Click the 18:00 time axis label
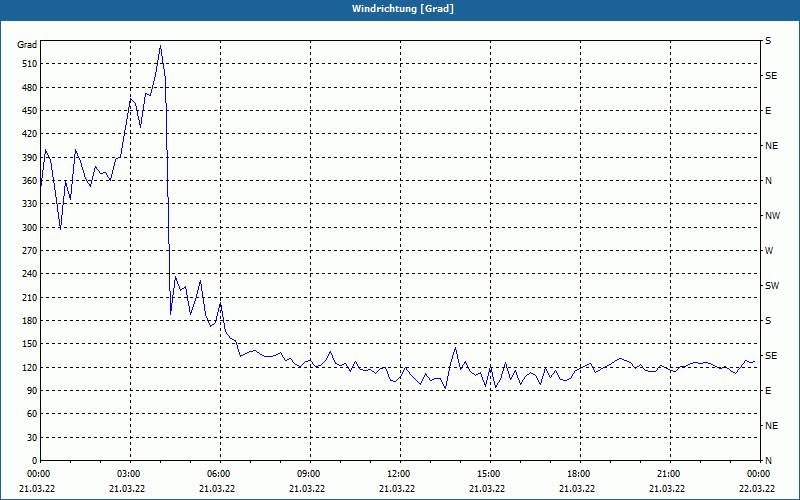Screen dimensions: 800x500 (579, 474)
